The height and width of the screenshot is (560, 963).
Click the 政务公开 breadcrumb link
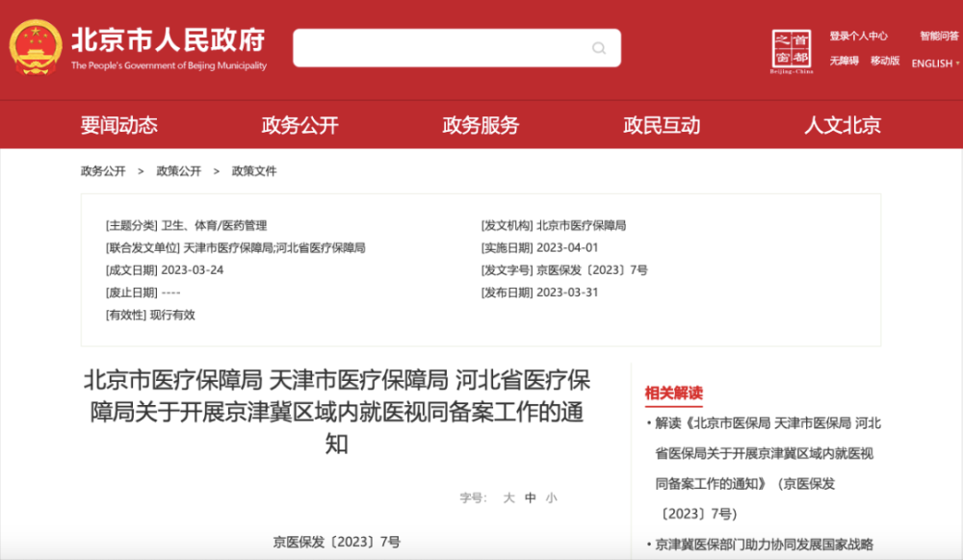(x=102, y=170)
